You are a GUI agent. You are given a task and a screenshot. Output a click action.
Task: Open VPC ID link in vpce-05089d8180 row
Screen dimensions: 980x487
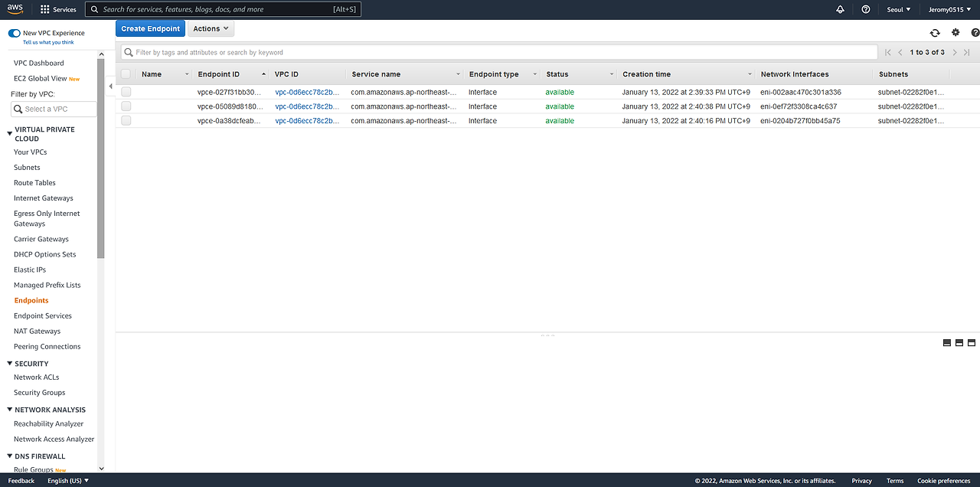307,106
